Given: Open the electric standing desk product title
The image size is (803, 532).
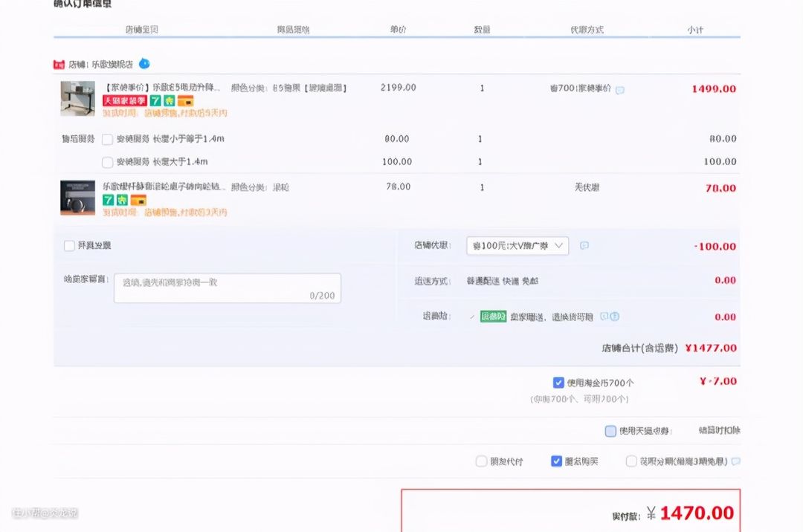Looking at the screenshot, I should point(162,88).
